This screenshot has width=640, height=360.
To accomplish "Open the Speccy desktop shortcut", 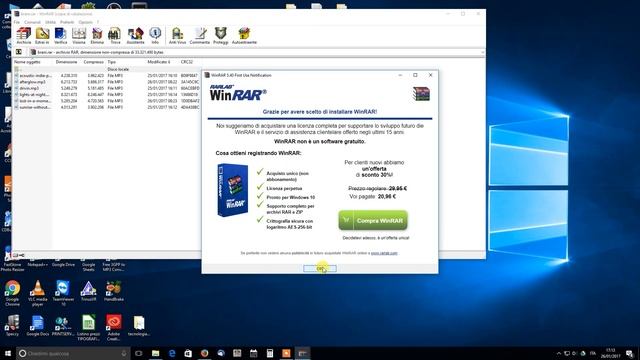I will click(12, 325).
